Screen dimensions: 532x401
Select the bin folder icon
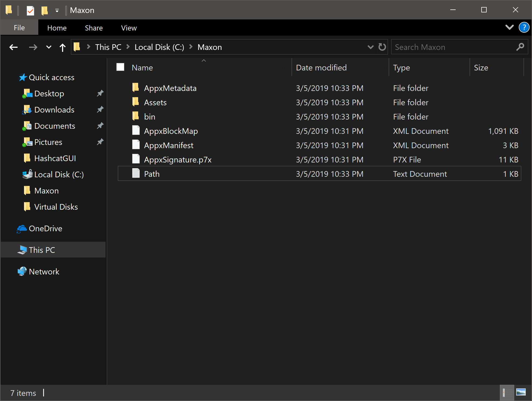(136, 116)
